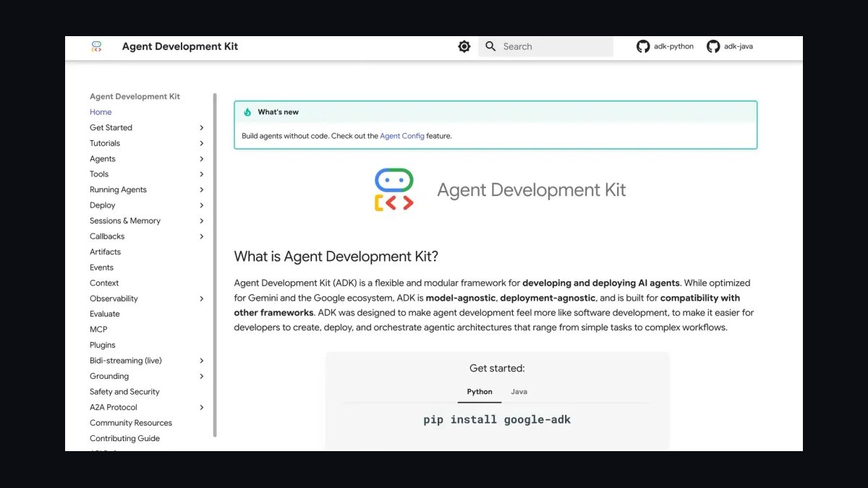Open the Bidi-streaming (live) sidebar item
The width and height of the screenshot is (868, 488).
[x=126, y=361]
